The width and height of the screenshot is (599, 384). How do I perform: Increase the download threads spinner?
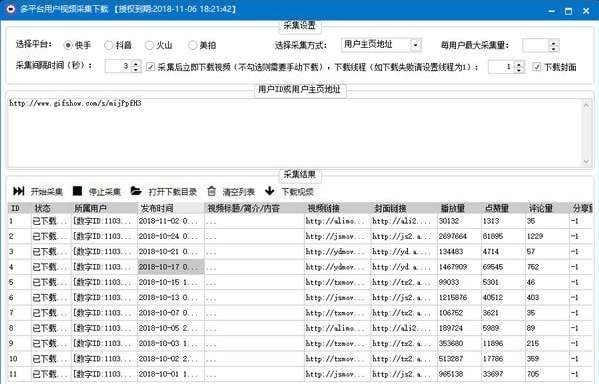click(518, 64)
